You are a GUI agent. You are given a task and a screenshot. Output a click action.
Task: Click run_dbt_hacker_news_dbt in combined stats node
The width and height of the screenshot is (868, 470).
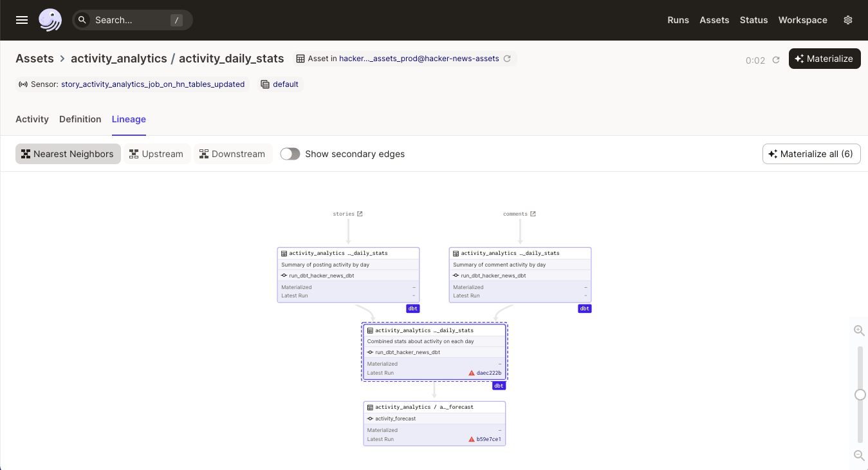tap(407, 352)
